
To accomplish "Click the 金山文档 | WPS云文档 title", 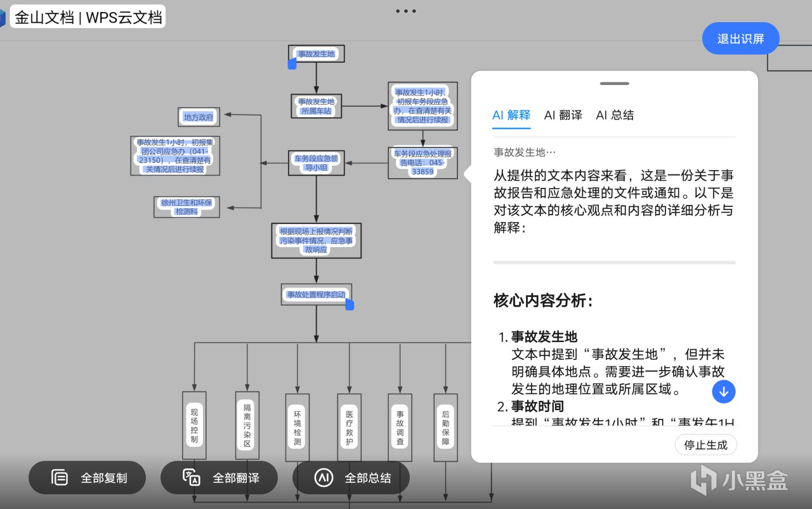I will click(88, 17).
